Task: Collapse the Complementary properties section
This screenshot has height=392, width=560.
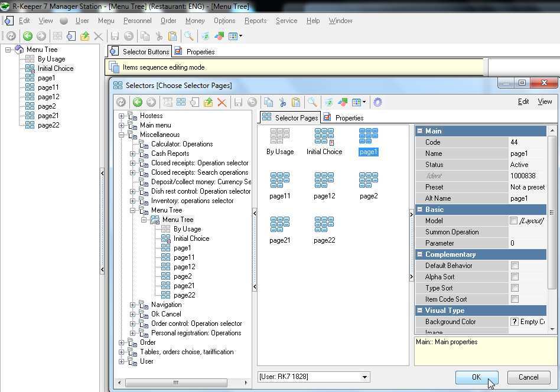Action: (x=419, y=254)
